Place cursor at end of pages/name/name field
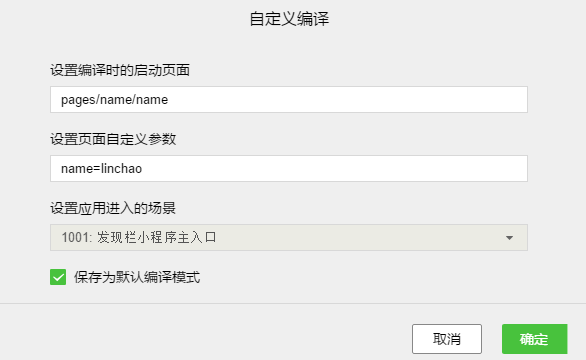Image resolution: width=586 pixels, height=360 pixels. [x=348, y=99]
